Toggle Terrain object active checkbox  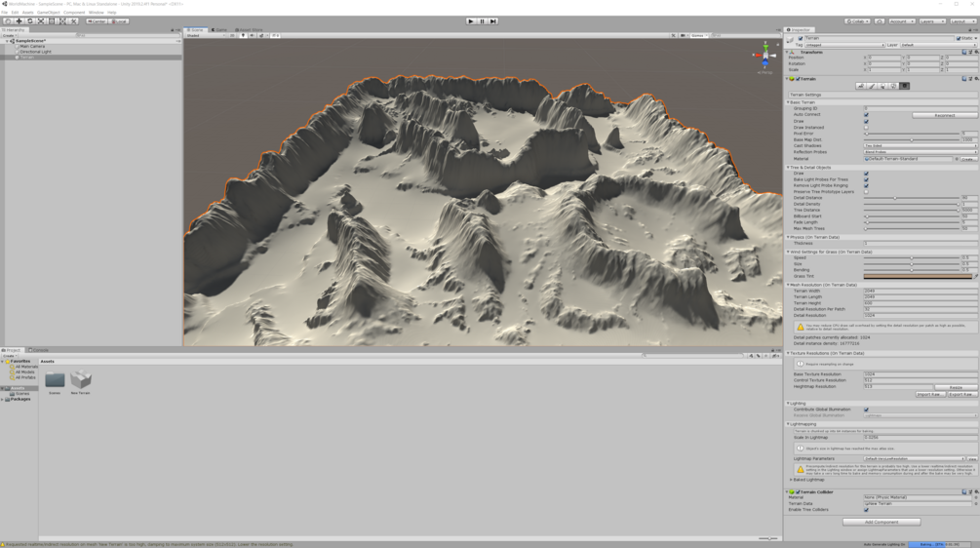click(x=801, y=38)
